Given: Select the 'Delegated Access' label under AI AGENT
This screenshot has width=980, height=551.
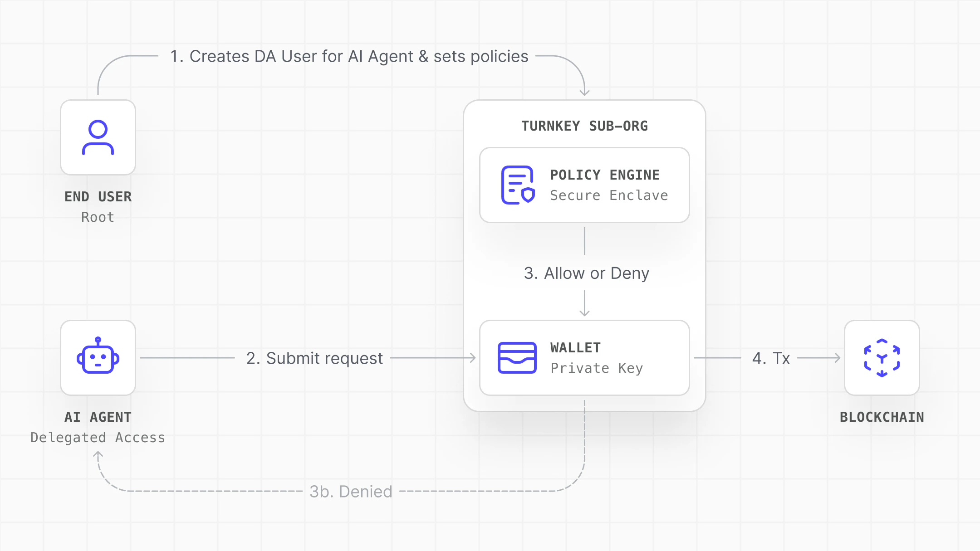Looking at the screenshot, I should pos(98,437).
